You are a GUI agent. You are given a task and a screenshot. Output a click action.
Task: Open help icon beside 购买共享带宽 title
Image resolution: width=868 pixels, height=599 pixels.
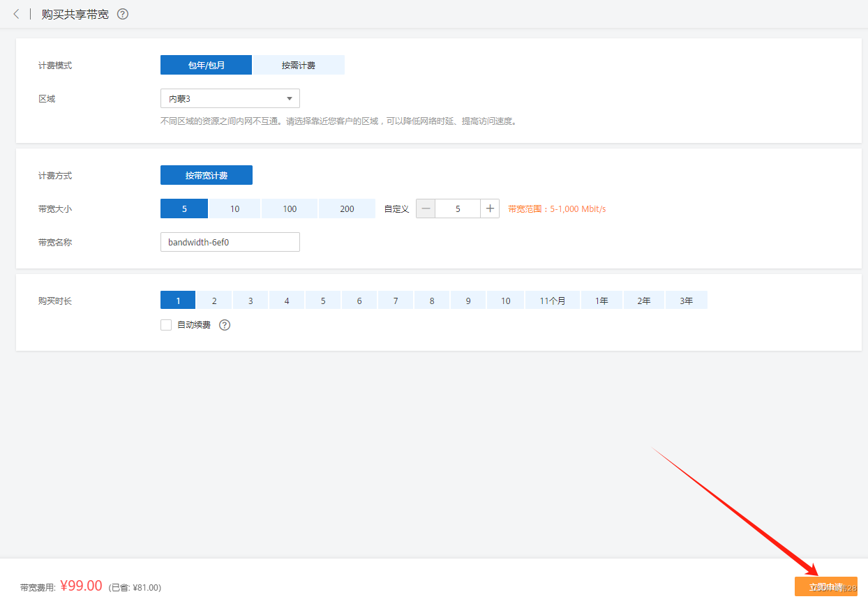click(123, 14)
